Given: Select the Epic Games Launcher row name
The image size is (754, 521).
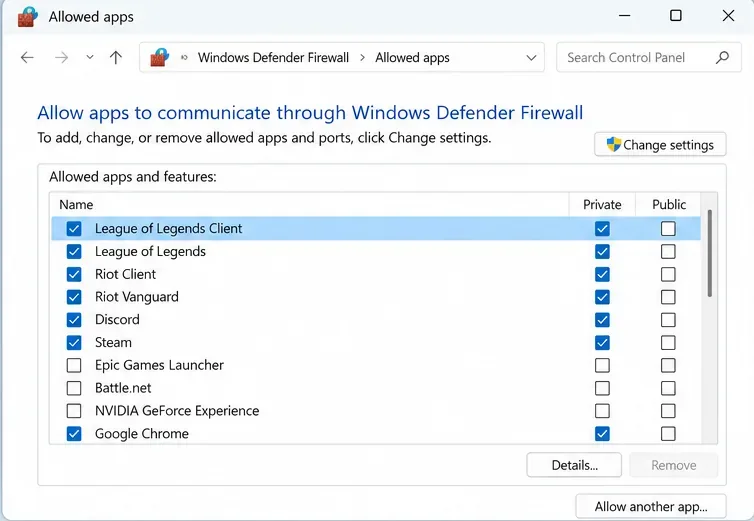Looking at the screenshot, I should 159,365.
